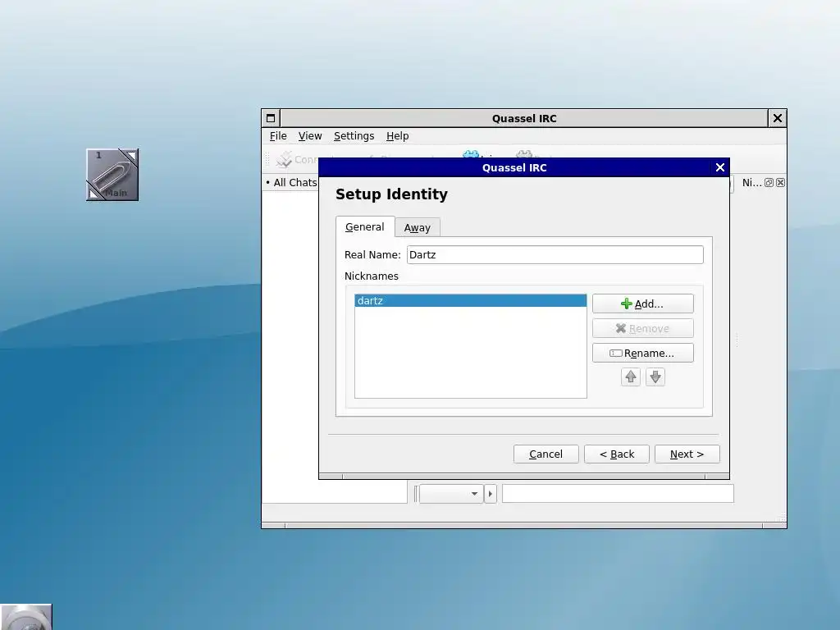The height and width of the screenshot is (630, 840).
Task: Click the chat message input field
Action: click(618, 493)
